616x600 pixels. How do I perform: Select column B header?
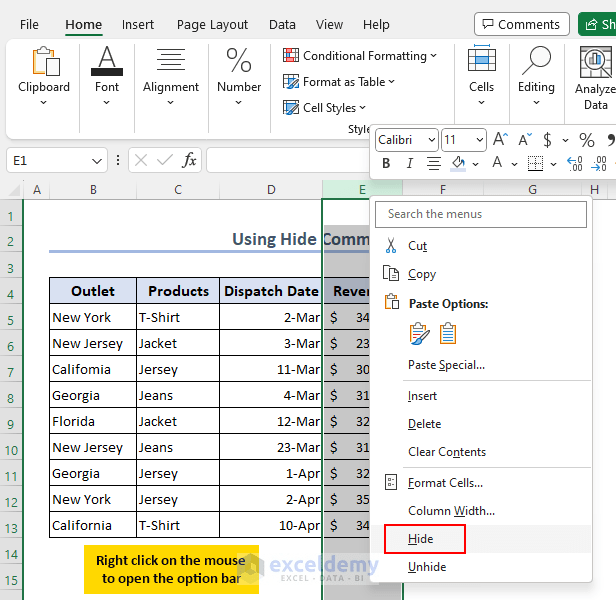(93, 190)
